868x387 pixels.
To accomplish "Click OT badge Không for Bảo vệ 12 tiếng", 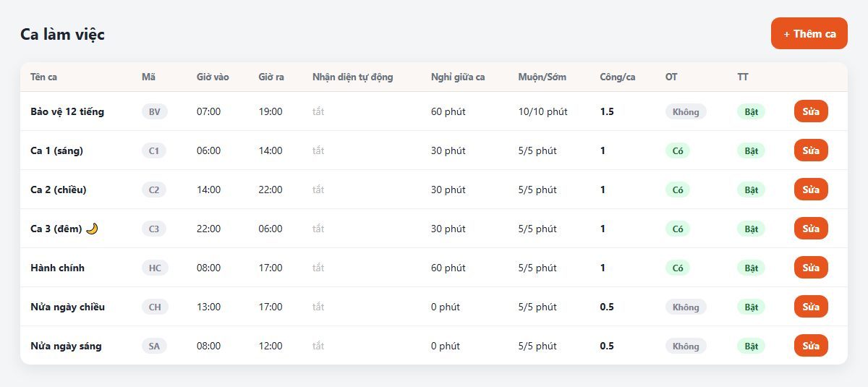I will pos(686,111).
